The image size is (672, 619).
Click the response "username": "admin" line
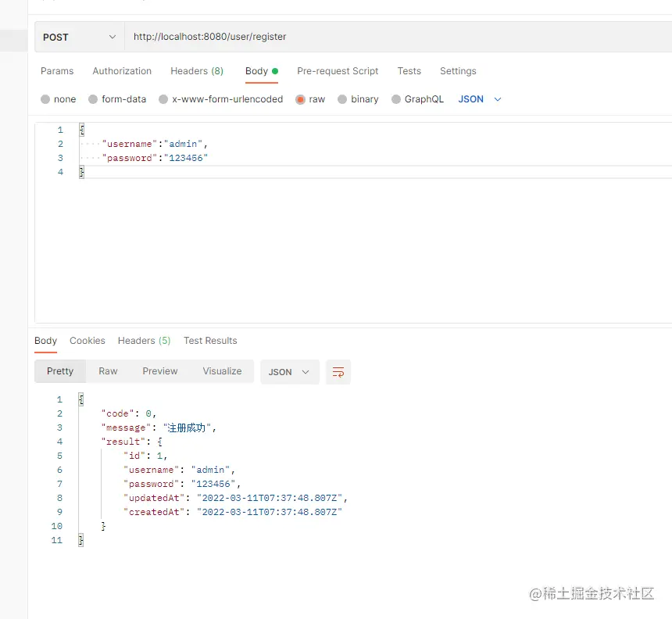(x=179, y=470)
